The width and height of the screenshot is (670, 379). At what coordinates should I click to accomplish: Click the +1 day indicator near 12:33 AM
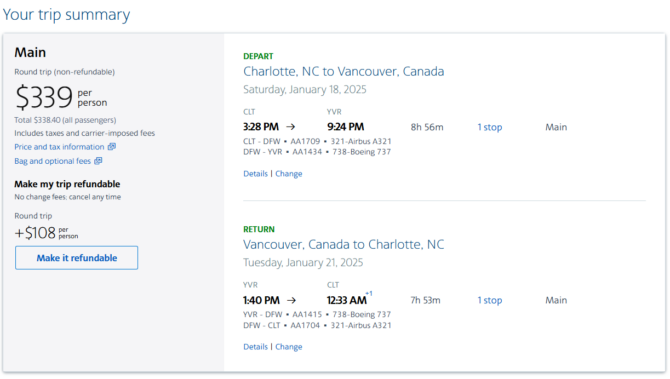click(x=369, y=294)
